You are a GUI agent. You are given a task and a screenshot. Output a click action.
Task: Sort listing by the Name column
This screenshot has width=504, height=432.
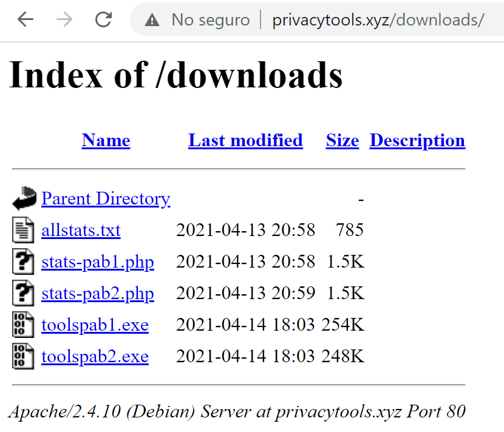[106, 140]
